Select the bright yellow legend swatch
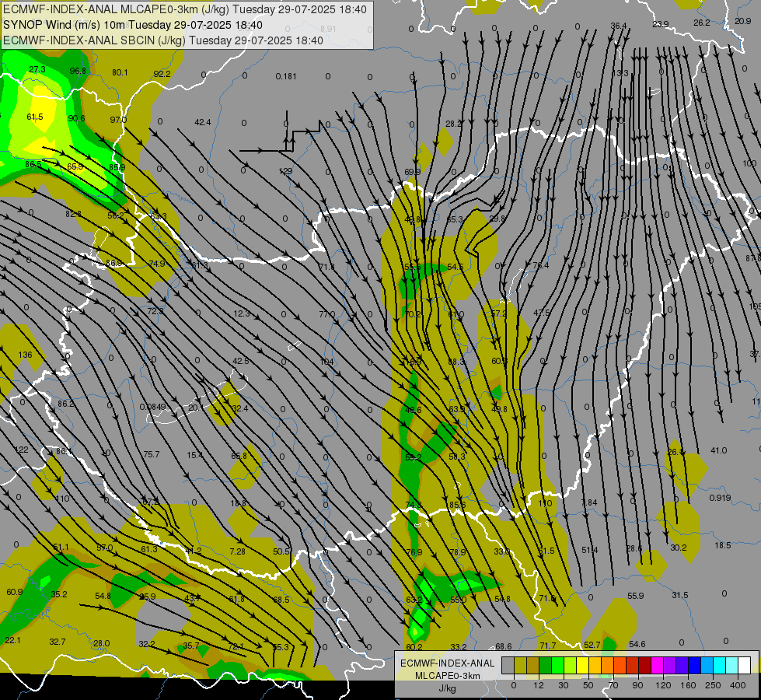The height and width of the screenshot is (700, 761). pyautogui.click(x=582, y=666)
